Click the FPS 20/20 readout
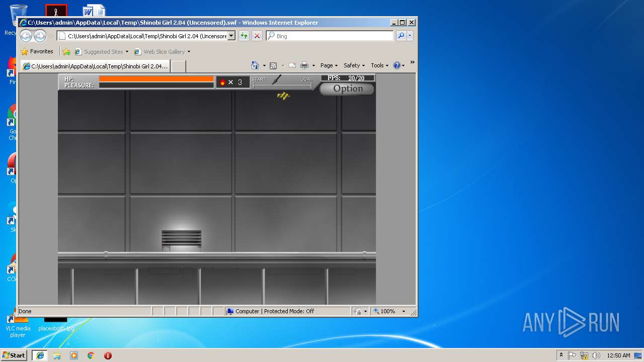The image size is (644, 362). click(x=348, y=78)
